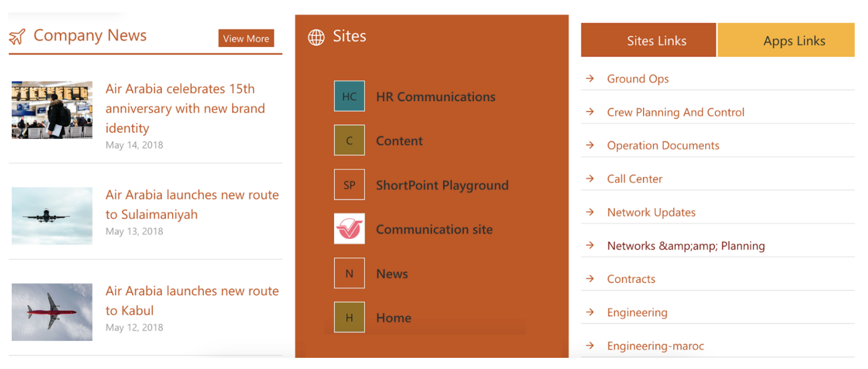This screenshot has width=868, height=369.
Task: Click the Sites panel heading text
Action: [349, 36]
